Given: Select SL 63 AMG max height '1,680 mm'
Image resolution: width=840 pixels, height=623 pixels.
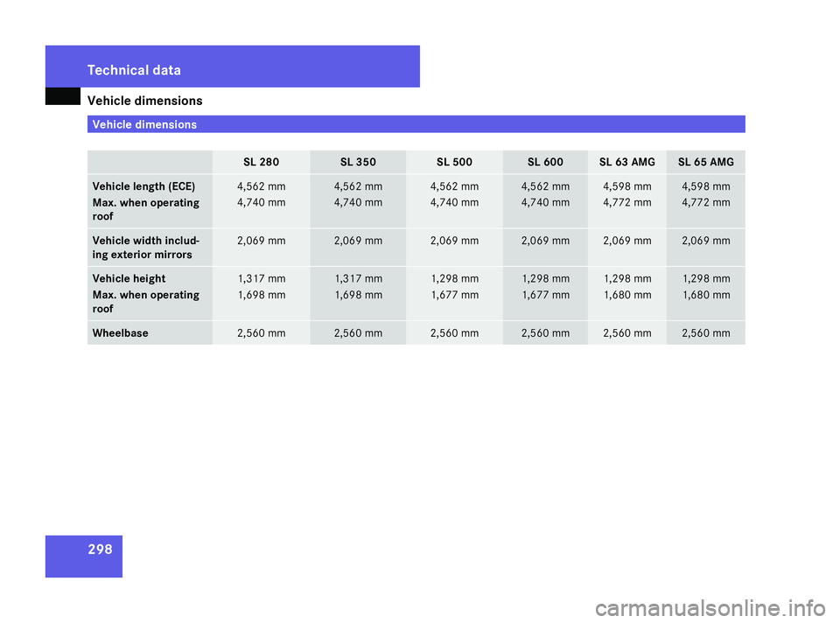Looking at the screenshot, I should pos(628,295).
